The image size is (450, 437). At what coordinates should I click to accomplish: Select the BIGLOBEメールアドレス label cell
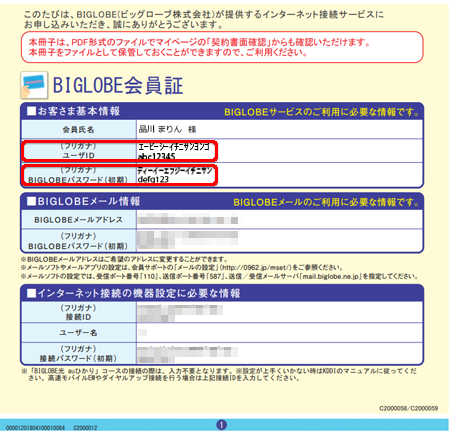pos(79,220)
